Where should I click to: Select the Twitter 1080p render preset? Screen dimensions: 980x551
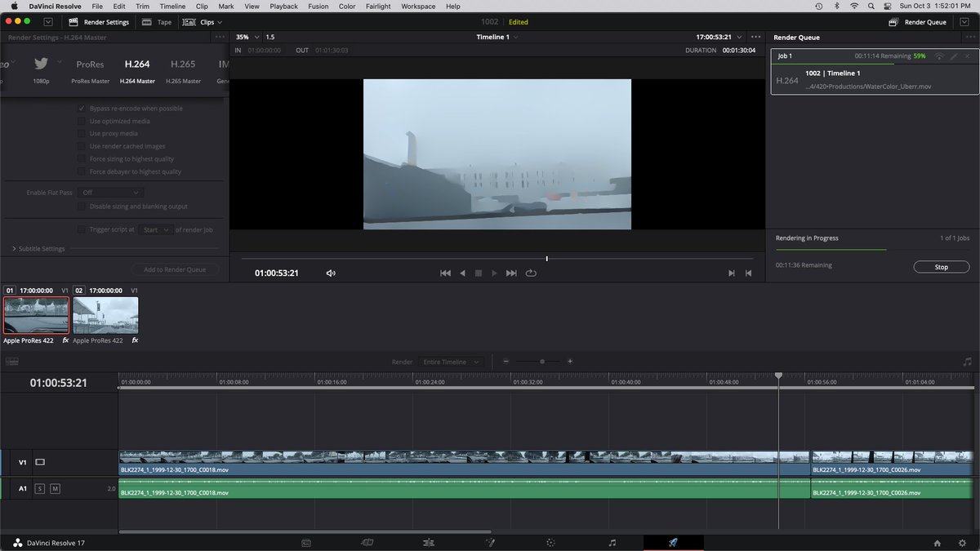(41, 71)
